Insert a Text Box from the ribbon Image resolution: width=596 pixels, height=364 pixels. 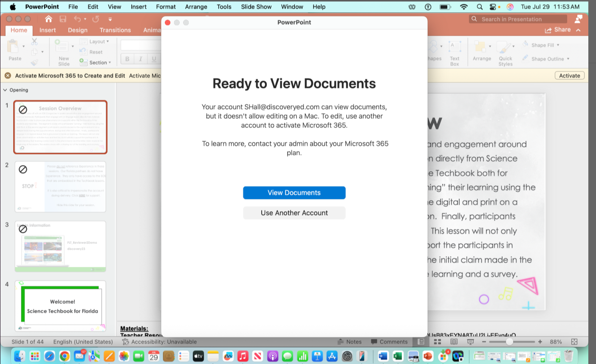pyautogui.click(x=455, y=52)
